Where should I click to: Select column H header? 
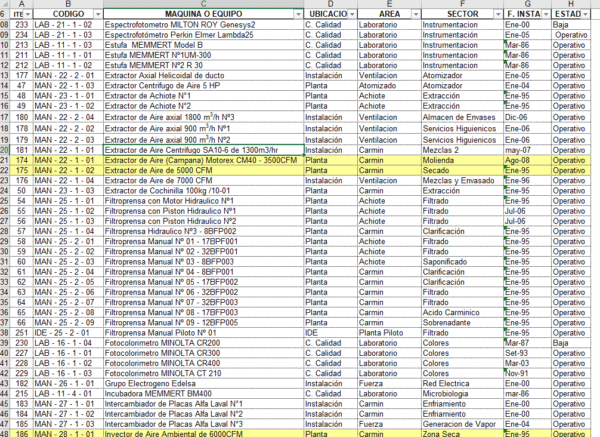point(571,4)
